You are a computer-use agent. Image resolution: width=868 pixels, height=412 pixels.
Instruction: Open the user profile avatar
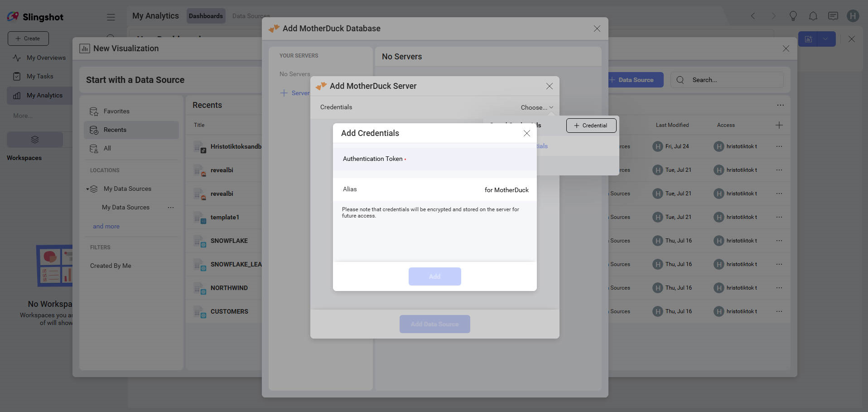pyautogui.click(x=853, y=16)
